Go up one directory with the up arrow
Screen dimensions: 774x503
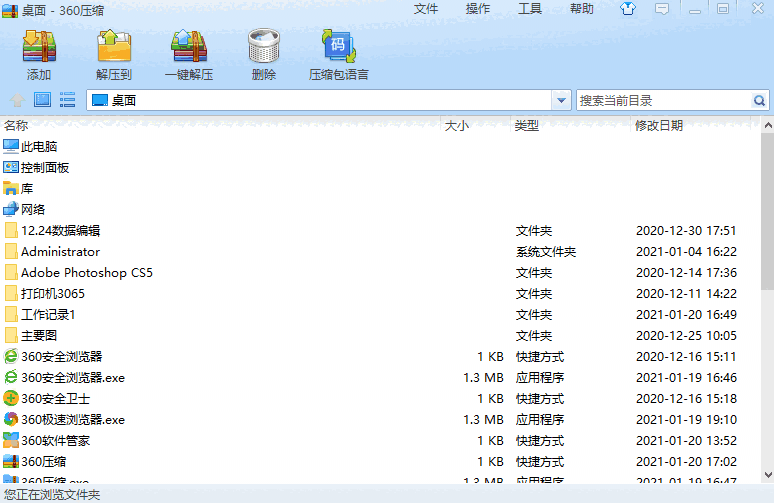tap(17, 100)
